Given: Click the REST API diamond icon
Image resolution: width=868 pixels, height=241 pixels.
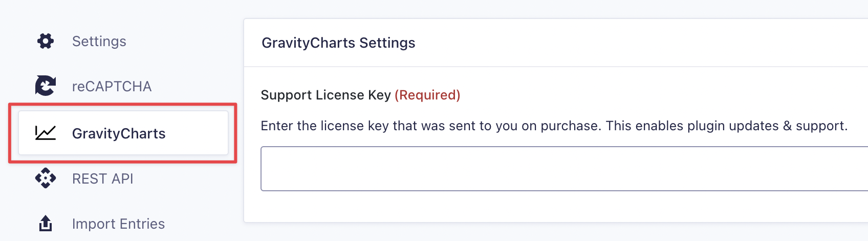Looking at the screenshot, I should pos(46,178).
